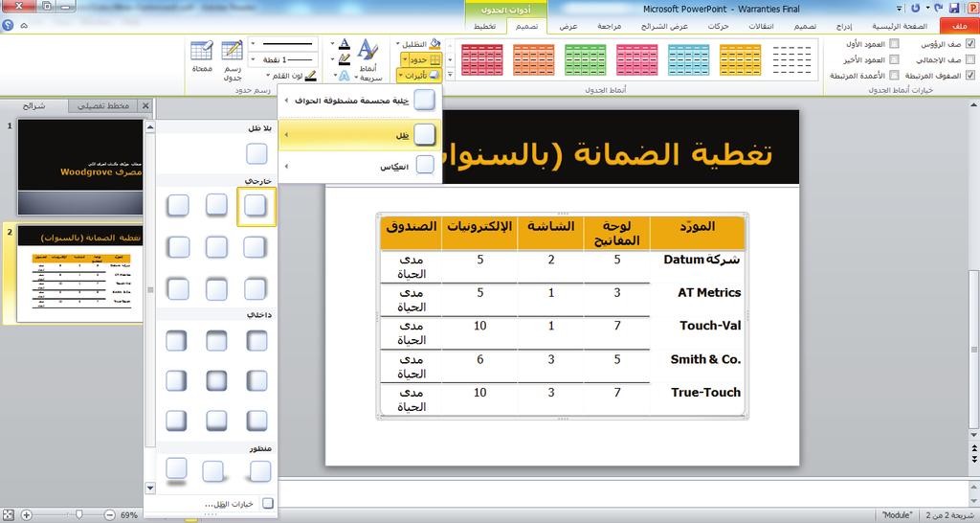980x523 pixels.
Task: Switch to the Insert (إدراج) tab
Action: pos(844,26)
